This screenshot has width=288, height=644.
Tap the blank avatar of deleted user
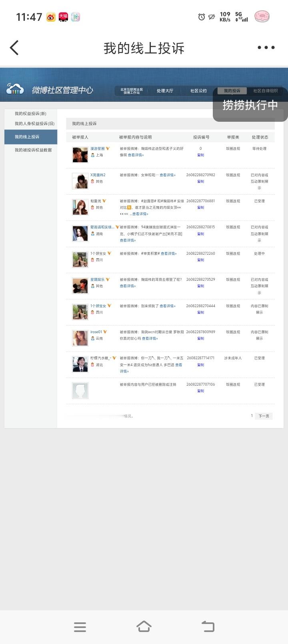pos(80,390)
